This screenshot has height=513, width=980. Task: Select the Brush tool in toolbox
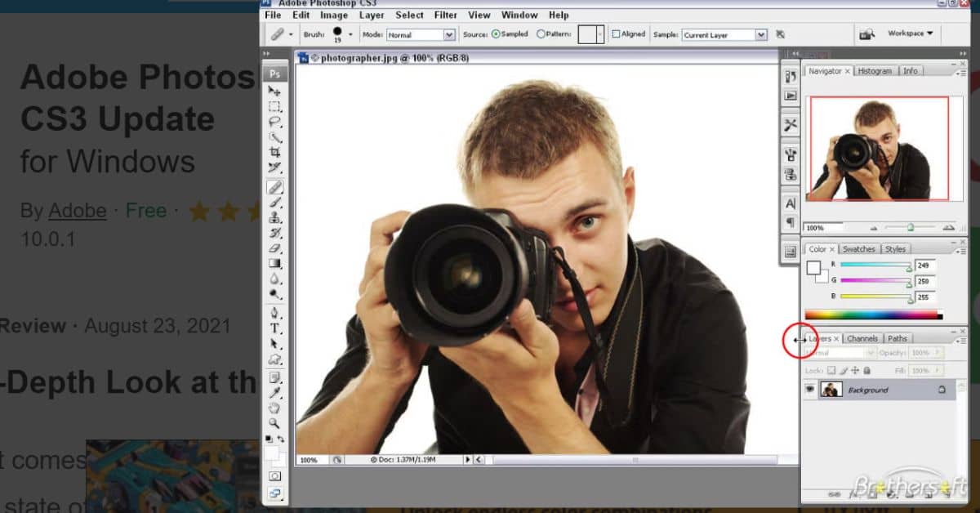[275, 202]
